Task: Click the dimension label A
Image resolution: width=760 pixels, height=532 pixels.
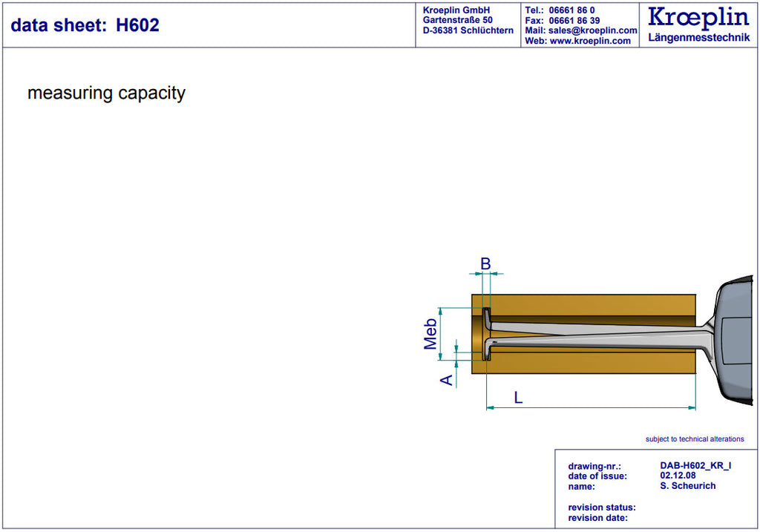Action: point(446,381)
